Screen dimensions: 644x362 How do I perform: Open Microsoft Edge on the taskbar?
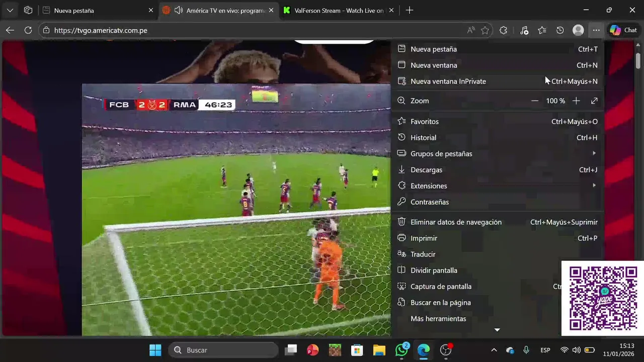pos(424,350)
